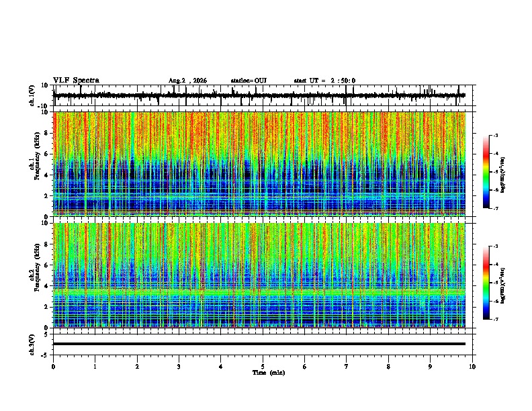The image size is (532, 411).
Task: Click the "station=OUI" header text
Action: [x=249, y=81]
